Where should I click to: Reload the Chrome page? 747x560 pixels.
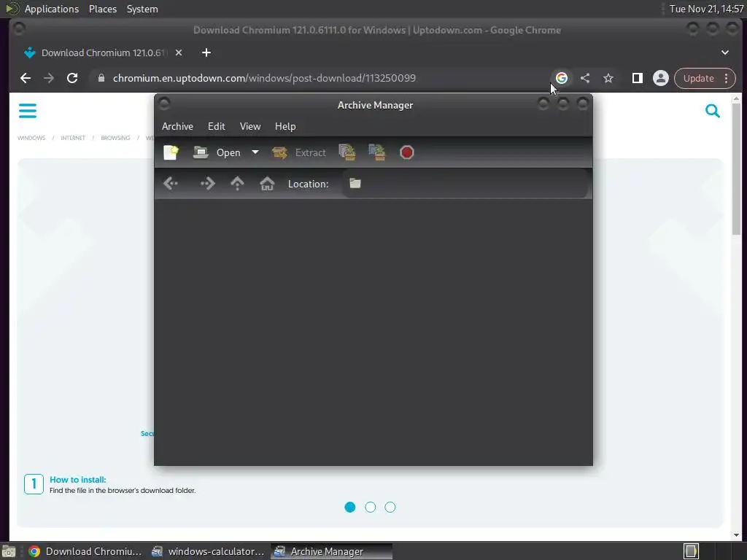tap(72, 78)
